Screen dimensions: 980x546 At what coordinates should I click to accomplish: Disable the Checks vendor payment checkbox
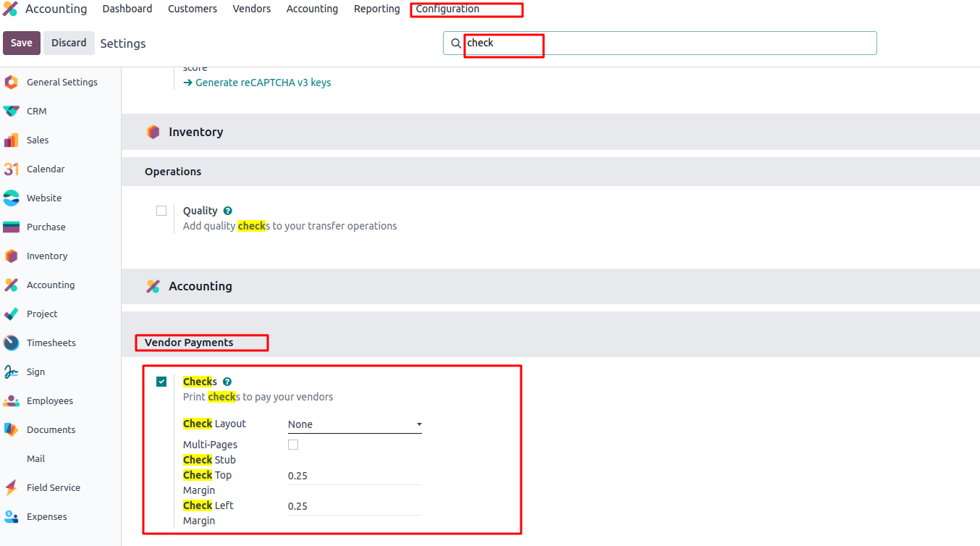161,382
